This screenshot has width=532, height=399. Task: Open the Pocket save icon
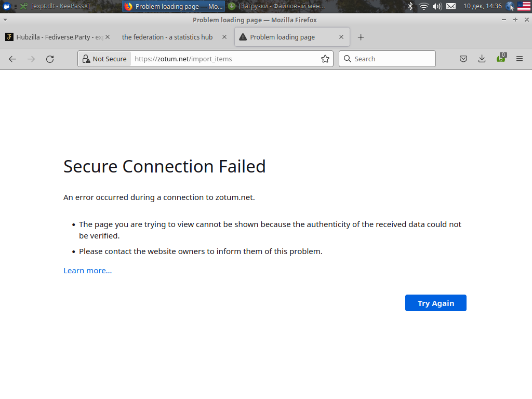coord(463,59)
